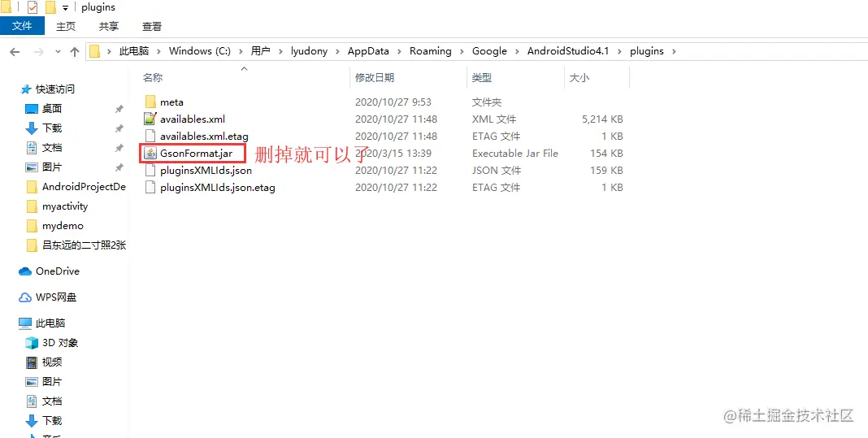Image resolution: width=868 pixels, height=438 pixels.
Task: Open 文档 under quick access
Action: coord(51,148)
